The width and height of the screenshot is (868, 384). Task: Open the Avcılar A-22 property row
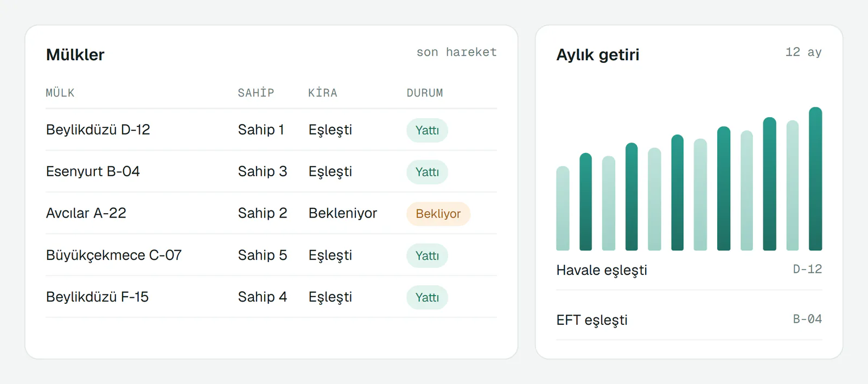tap(271, 213)
